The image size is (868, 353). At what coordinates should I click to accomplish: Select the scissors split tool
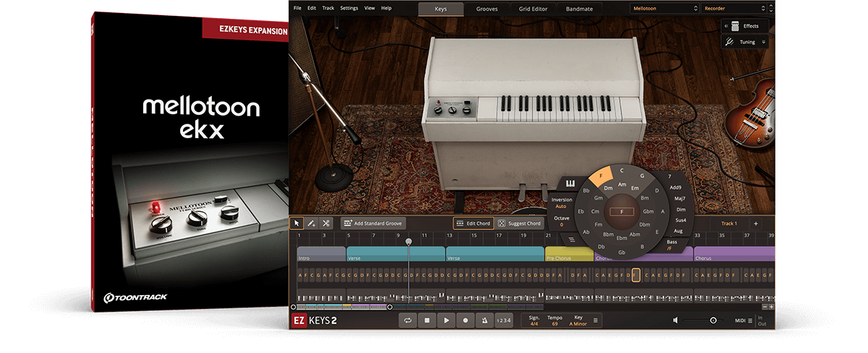(x=326, y=224)
